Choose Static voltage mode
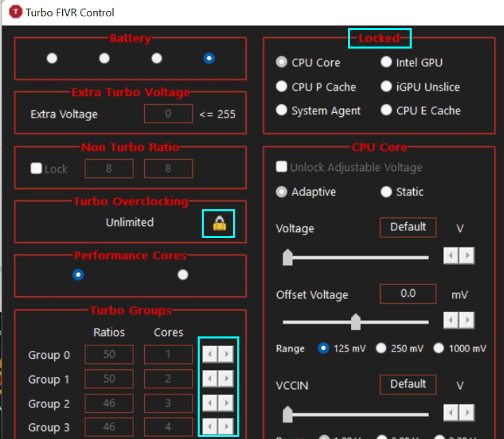 click(386, 191)
